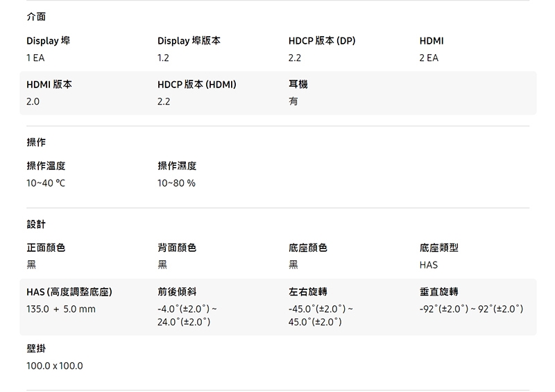This screenshot has width=555, height=392.
Task: Select the Display 埠版本 label
Action: pyautogui.click(x=189, y=41)
